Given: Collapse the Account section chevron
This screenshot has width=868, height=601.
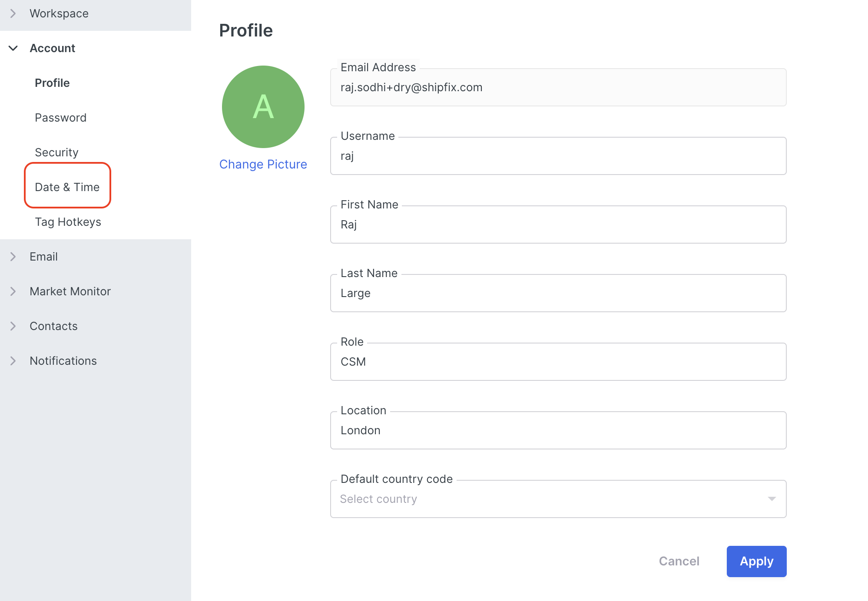Looking at the screenshot, I should pyautogui.click(x=13, y=48).
